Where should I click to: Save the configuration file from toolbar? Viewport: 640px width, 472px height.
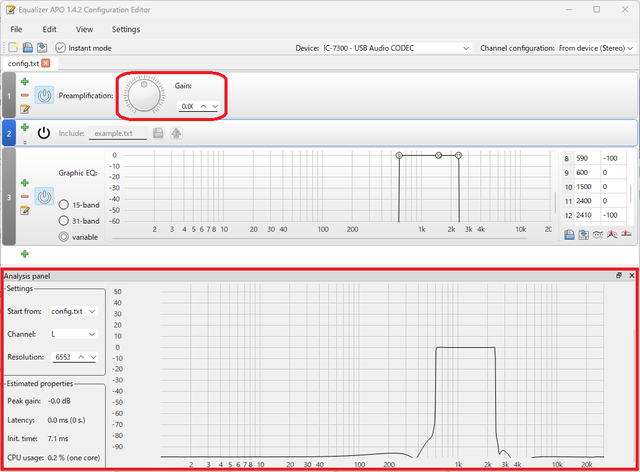coord(42,48)
